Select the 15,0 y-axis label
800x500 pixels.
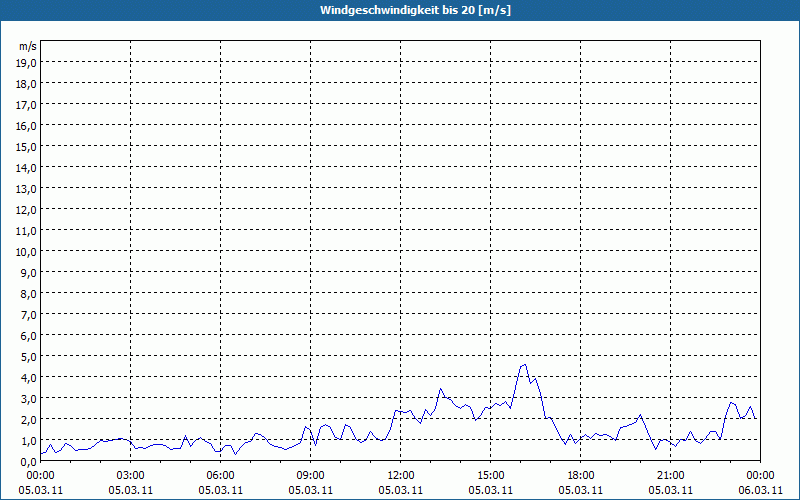click(x=27, y=147)
